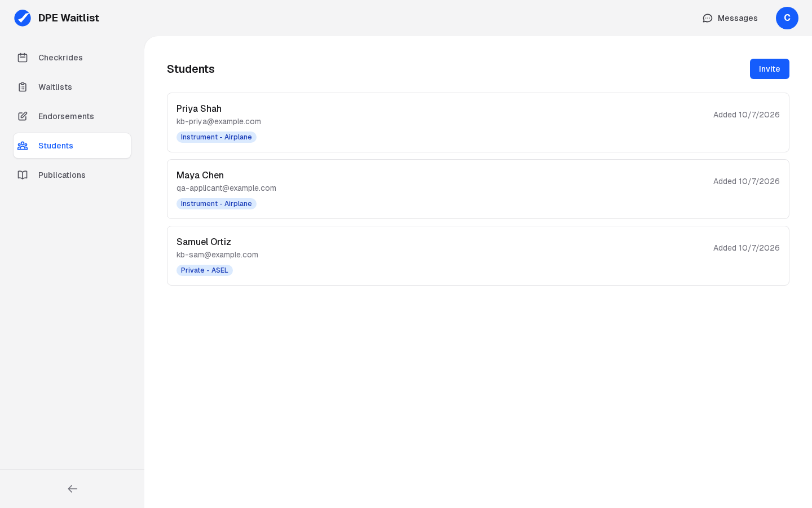
Task: Click the Students page heading
Action: [x=191, y=69]
